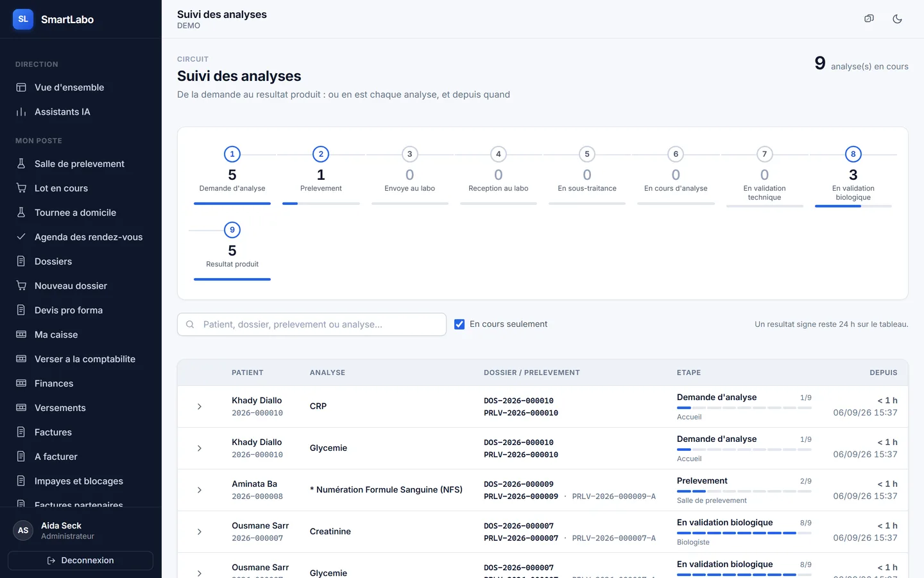Click the patient search input field

(312, 324)
